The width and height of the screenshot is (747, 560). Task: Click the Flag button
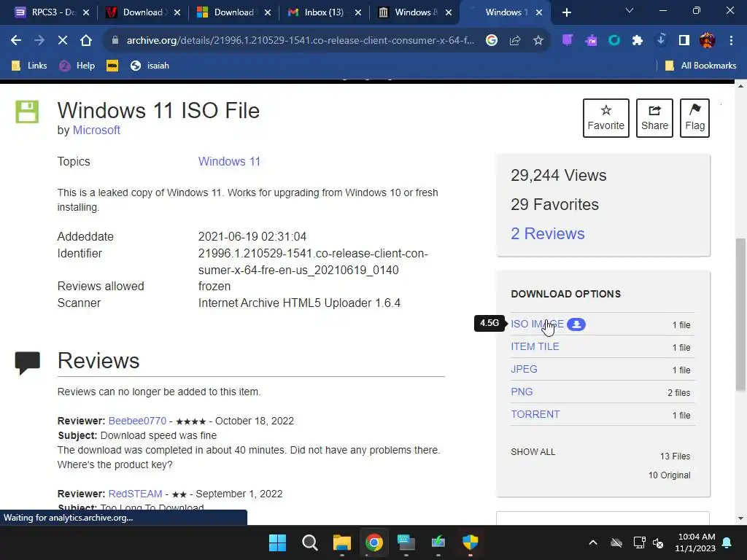tap(694, 118)
